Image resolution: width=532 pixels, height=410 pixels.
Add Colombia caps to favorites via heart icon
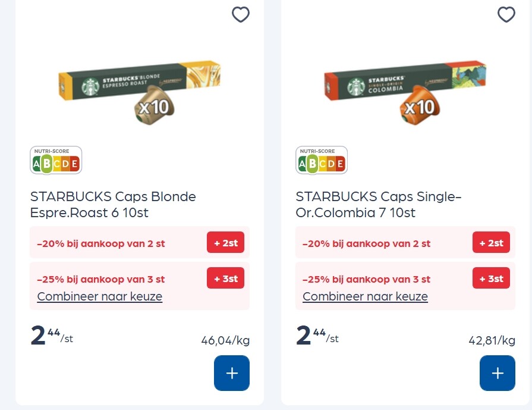tap(506, 15)
